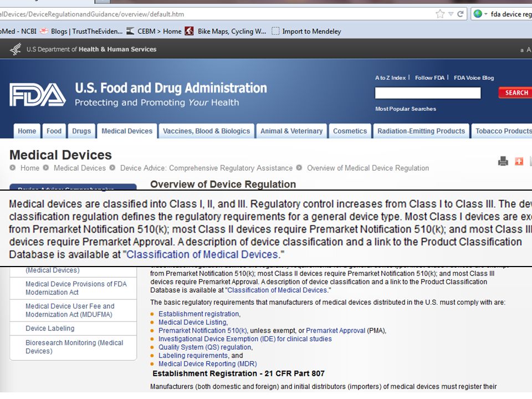Open Medical Device Reporting (MDR) link
The image size is (532, 399).
208,364
